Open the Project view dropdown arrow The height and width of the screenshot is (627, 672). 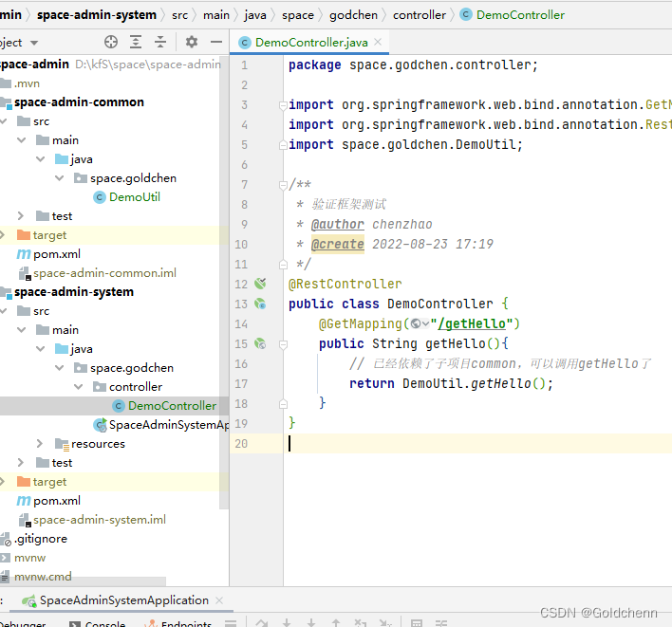pos(34,43)
